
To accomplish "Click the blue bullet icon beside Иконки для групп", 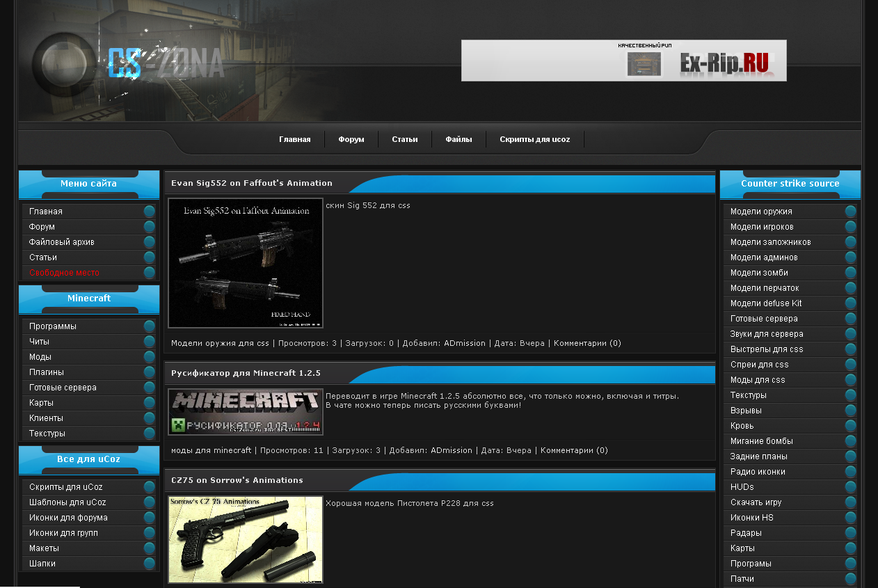I will pyautogui.click(x=150, y=533).
